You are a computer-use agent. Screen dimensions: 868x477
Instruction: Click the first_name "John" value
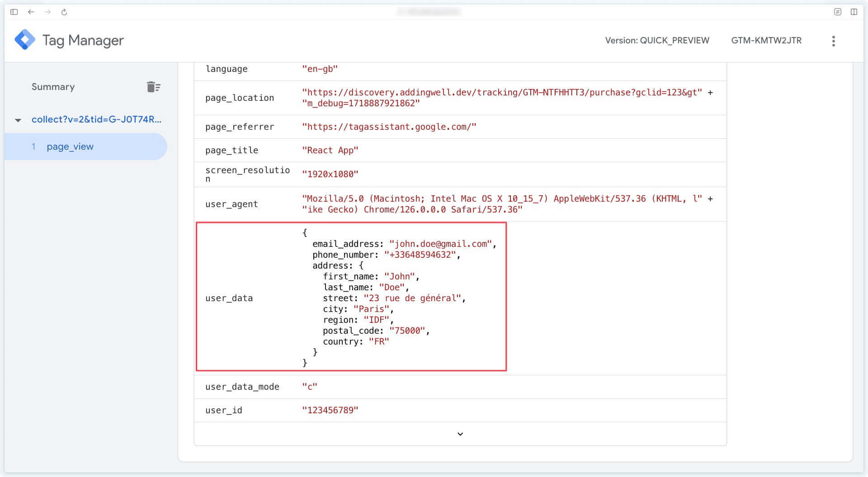click(400, 276)
